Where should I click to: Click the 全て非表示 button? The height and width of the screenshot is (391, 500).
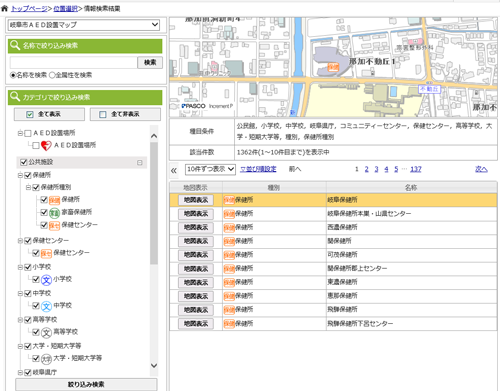(x=125, y=114)
